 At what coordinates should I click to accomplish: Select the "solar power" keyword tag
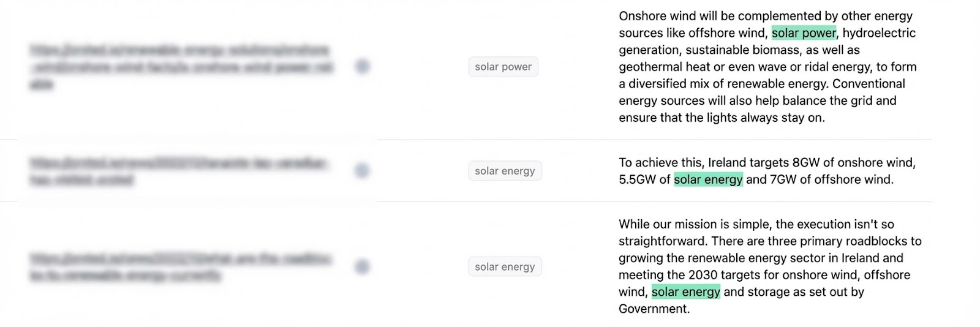503,67
